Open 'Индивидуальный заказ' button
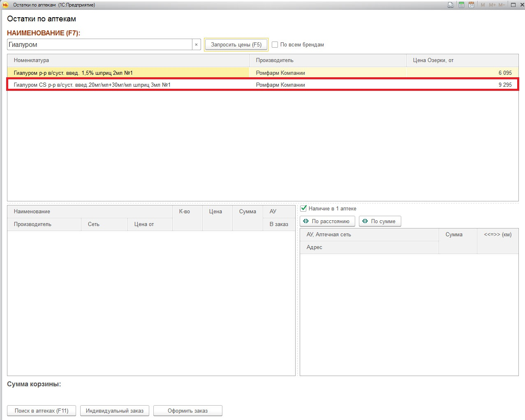This screenshot has height=420, width=525. click(x=114, y=411)
